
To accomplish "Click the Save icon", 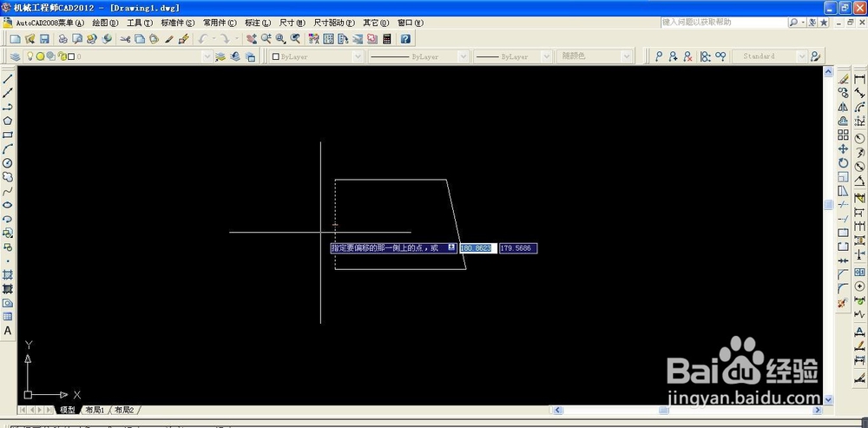I will (x=45, y=39).
